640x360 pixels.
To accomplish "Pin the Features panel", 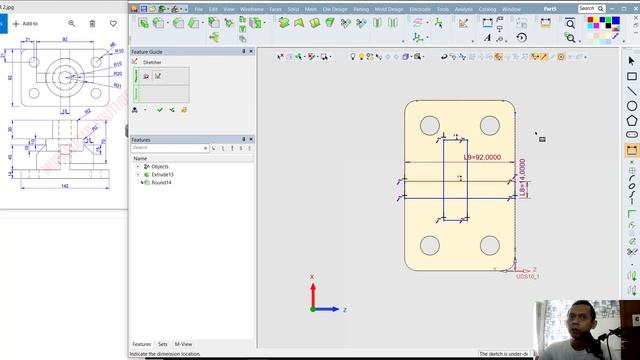I will (x=244, y=140).
